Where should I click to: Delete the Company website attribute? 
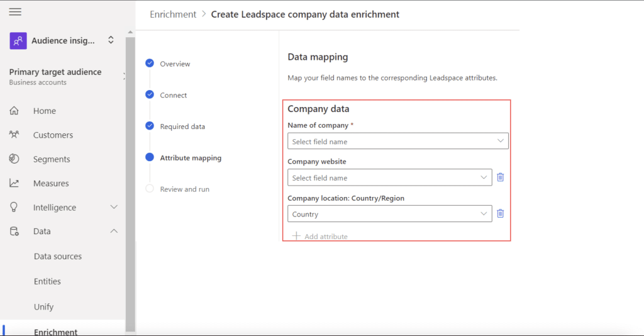pos(500,177)
